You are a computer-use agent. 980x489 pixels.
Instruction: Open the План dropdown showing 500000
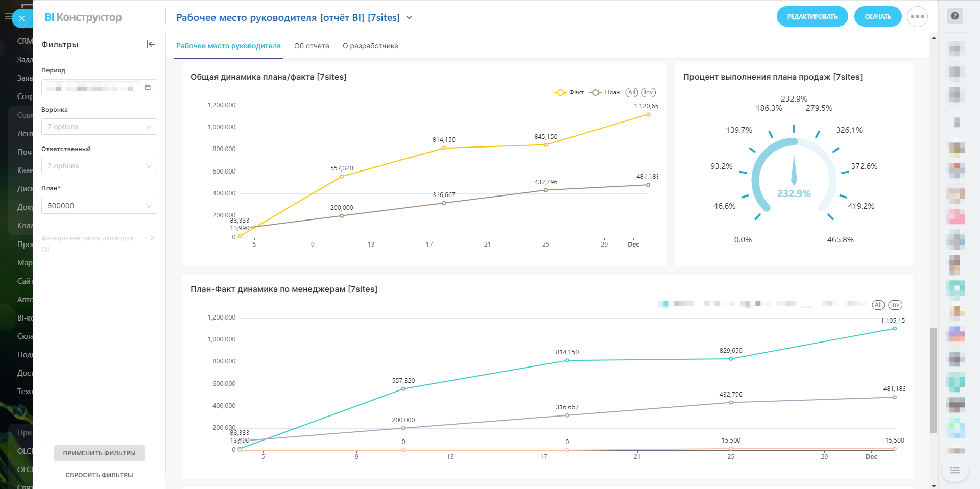(x=99, y=206)
